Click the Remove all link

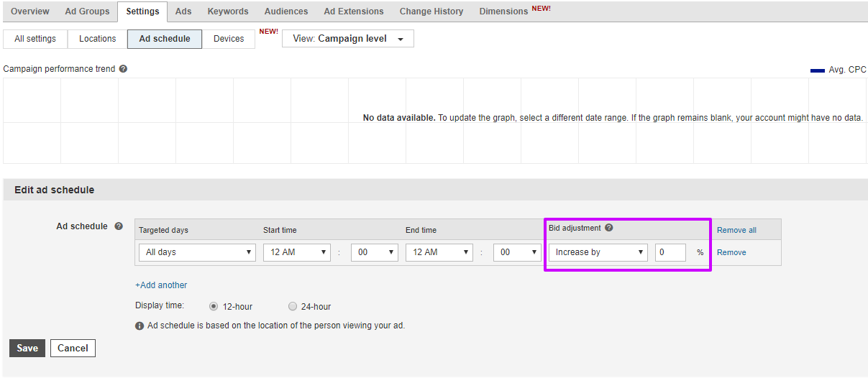click(736, 230)
